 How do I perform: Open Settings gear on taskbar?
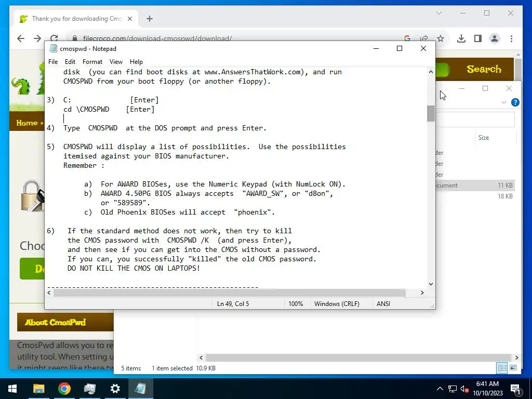tap(115, 389)
